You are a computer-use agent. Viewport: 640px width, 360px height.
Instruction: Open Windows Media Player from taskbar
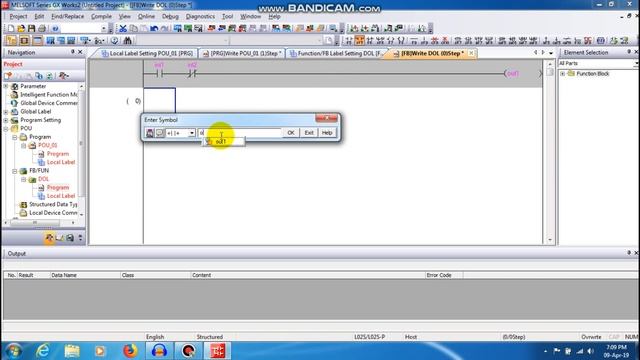click(100, 351)
